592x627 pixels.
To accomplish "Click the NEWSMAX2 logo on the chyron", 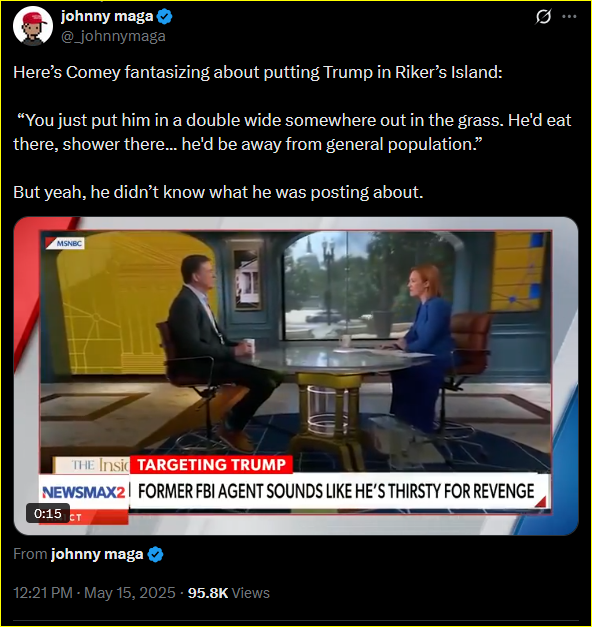I will [84, 492].
